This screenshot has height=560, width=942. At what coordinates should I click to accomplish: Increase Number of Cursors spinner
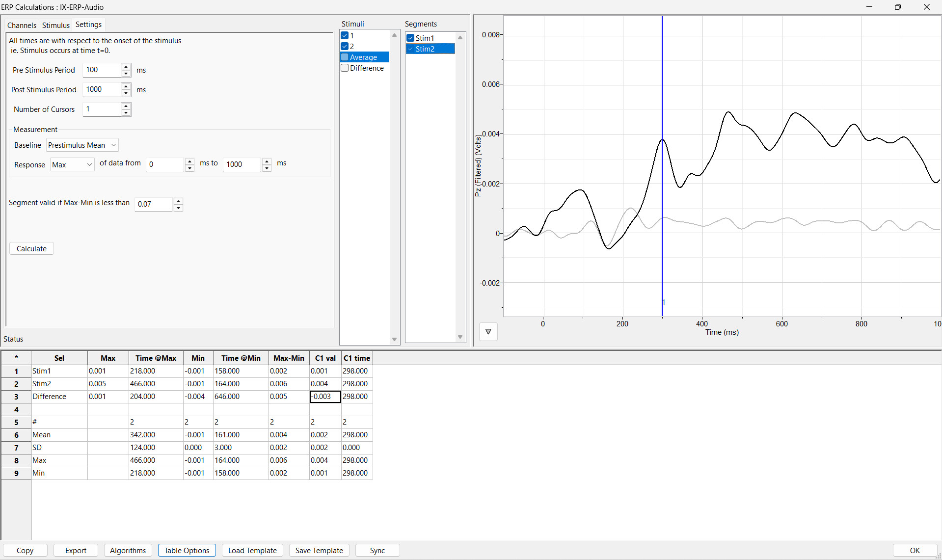(x=126, y=106)
